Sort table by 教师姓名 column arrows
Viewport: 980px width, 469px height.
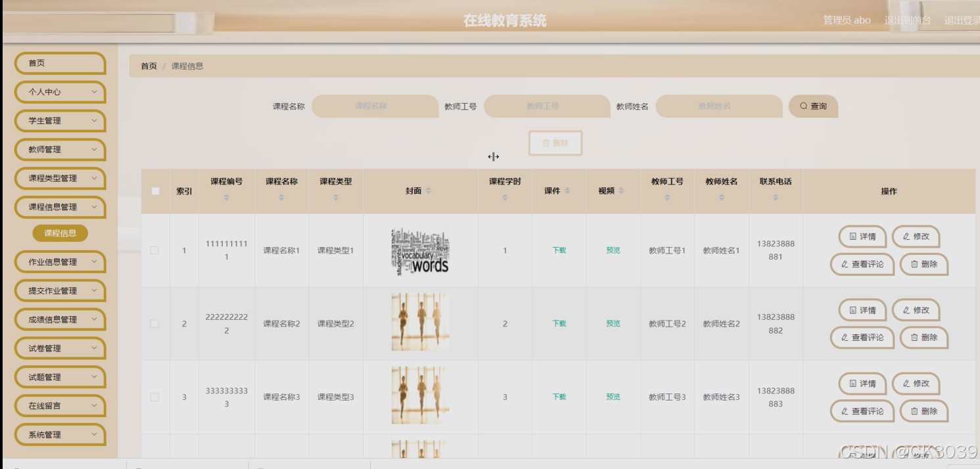722,198
